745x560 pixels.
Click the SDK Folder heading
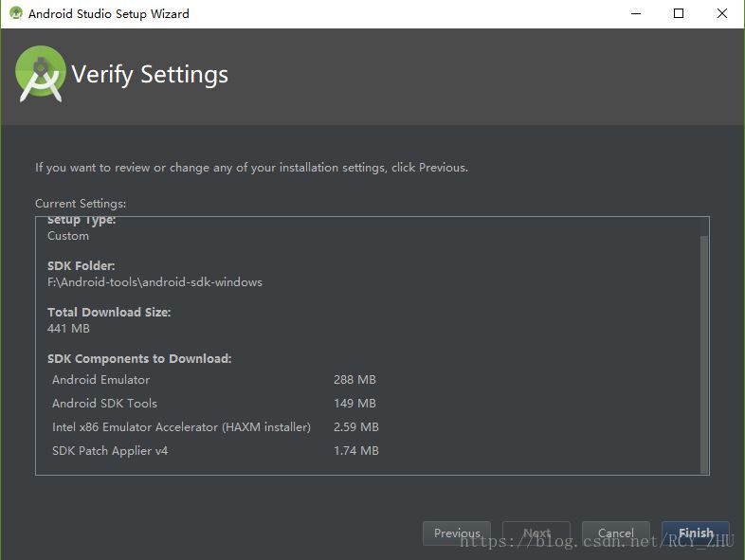82,266
